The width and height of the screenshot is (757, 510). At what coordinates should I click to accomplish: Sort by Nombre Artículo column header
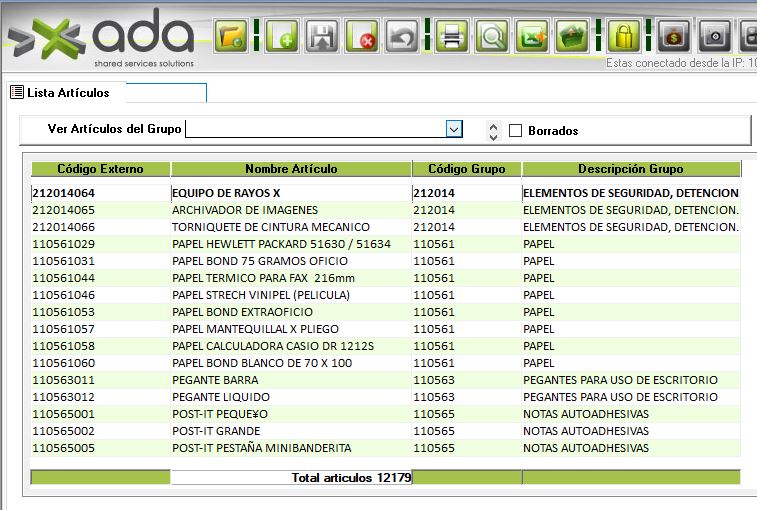291,169
